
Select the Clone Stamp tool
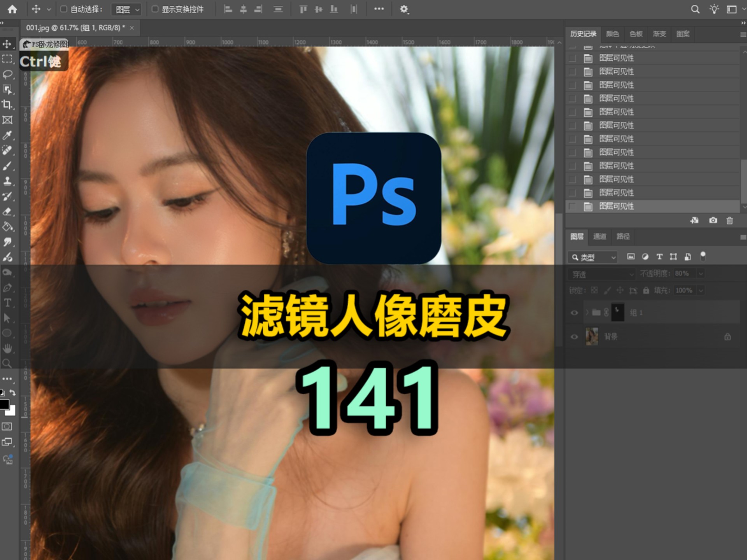coord(7,181)
